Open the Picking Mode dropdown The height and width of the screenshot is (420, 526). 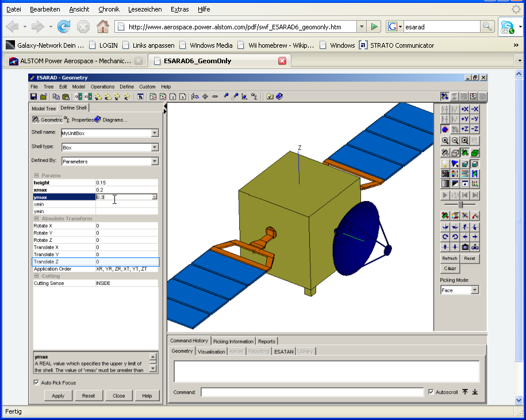pos(474,290)
